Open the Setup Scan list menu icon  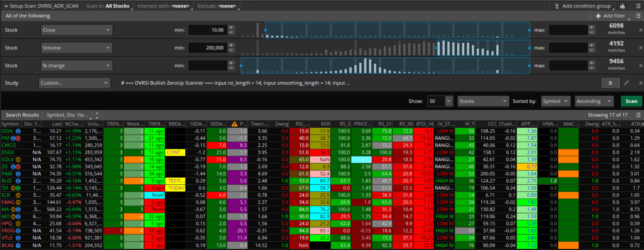[x=638, y=6]
